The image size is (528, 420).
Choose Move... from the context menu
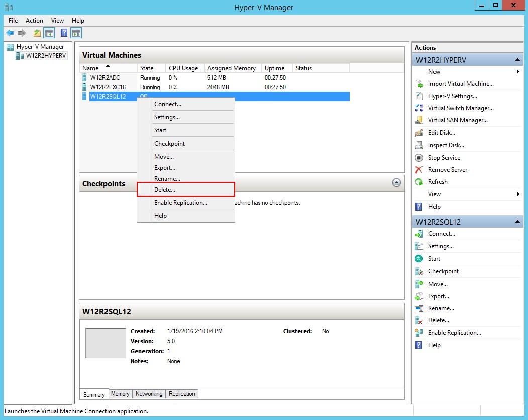(x=186, y=157)
